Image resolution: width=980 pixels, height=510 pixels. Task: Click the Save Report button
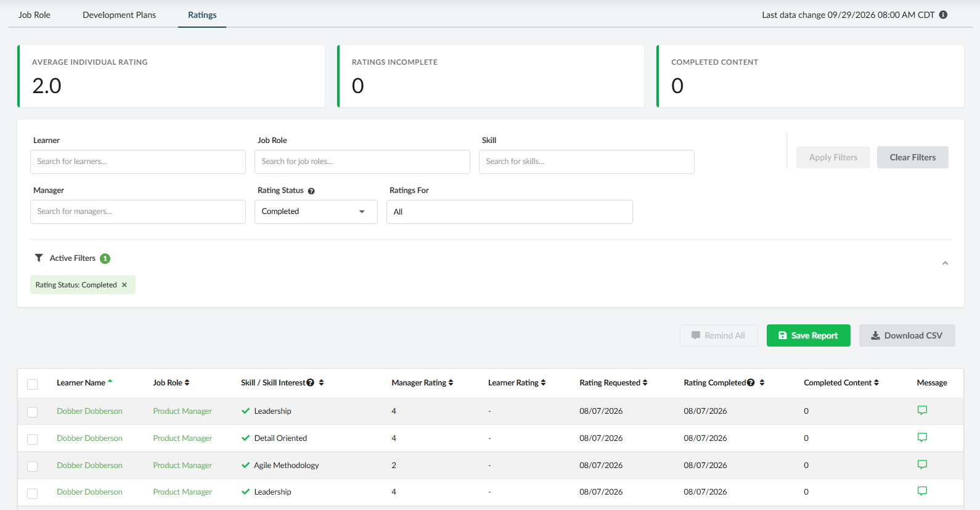coord(809,335)
